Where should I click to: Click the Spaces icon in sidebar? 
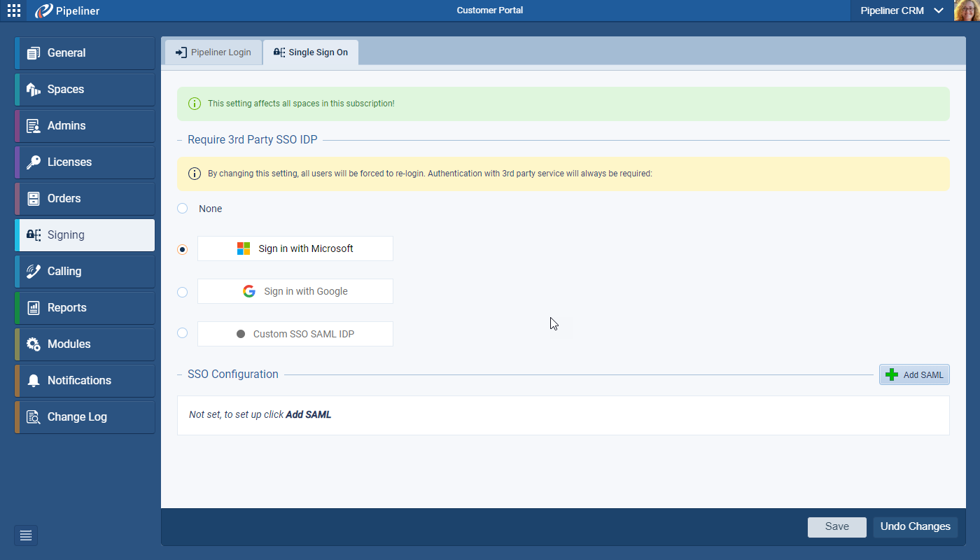point(33,90)
